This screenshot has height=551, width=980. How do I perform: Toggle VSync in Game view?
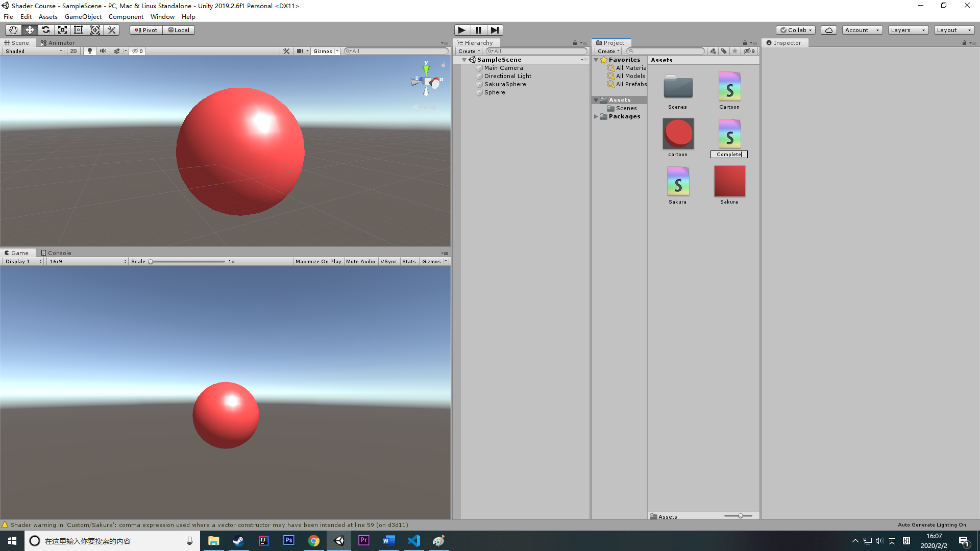tap(389, 261)
